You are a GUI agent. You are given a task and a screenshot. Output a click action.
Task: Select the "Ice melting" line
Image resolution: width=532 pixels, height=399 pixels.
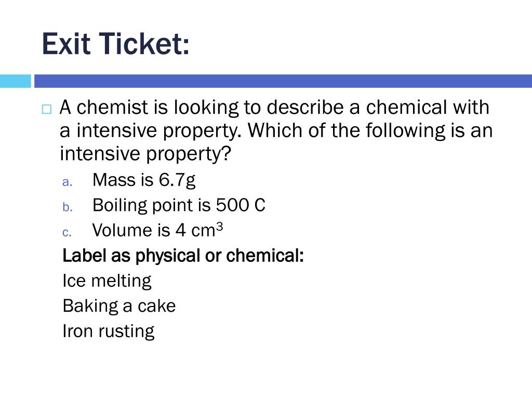[x=107, y=281]
